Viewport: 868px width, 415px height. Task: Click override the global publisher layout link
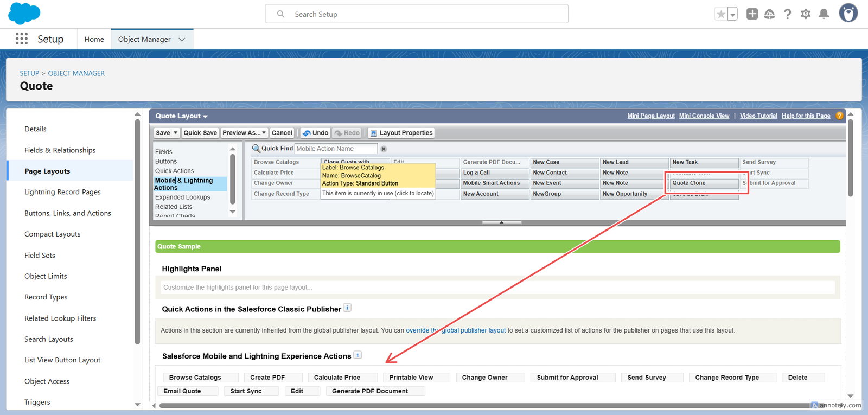[456, 330]
